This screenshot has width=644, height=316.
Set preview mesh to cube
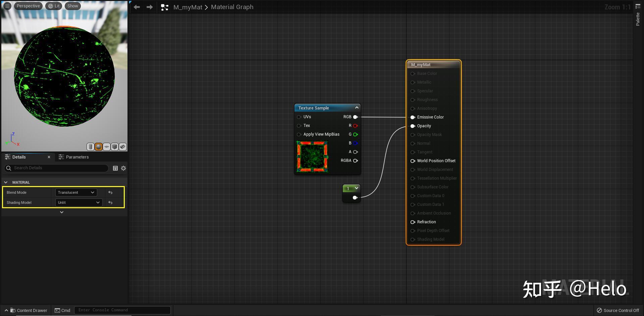click(114, 147)
